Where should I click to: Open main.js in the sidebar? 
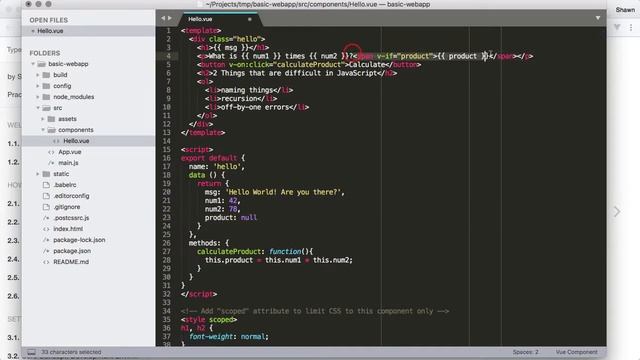coord(68,163)
